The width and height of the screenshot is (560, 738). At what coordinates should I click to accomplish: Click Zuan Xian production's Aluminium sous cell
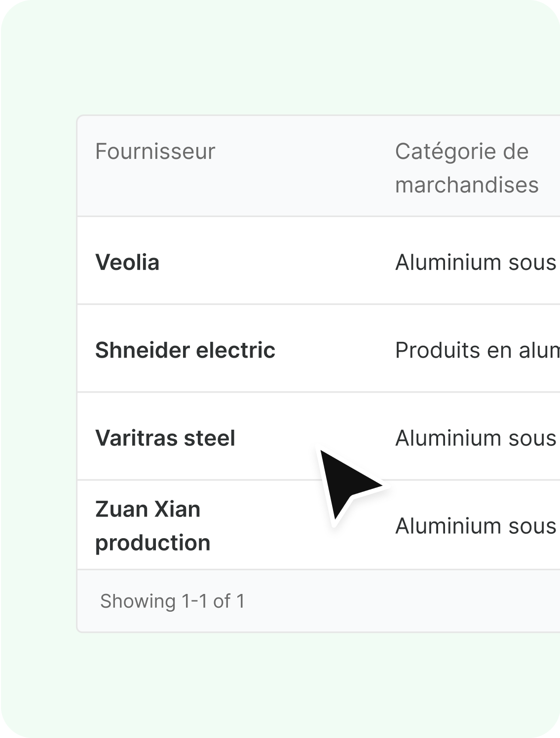(476, 526)
